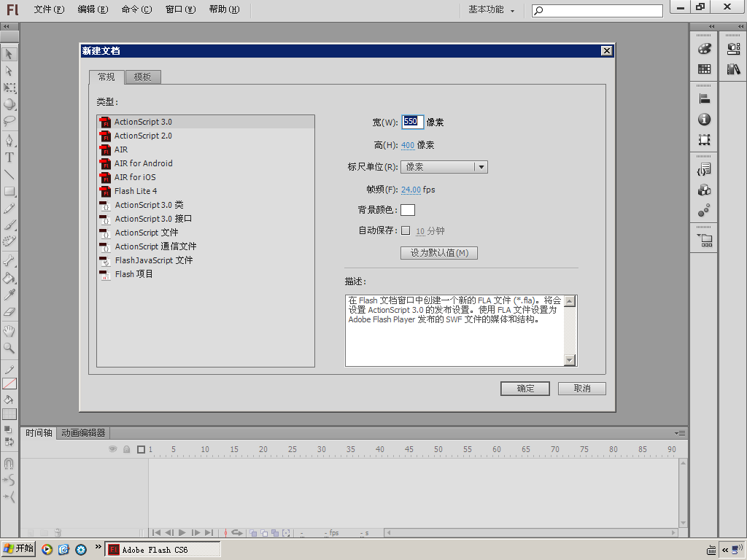Click the timeline play button
The image size is (747, 560).
pyautogui.click(x=182, y=533)
